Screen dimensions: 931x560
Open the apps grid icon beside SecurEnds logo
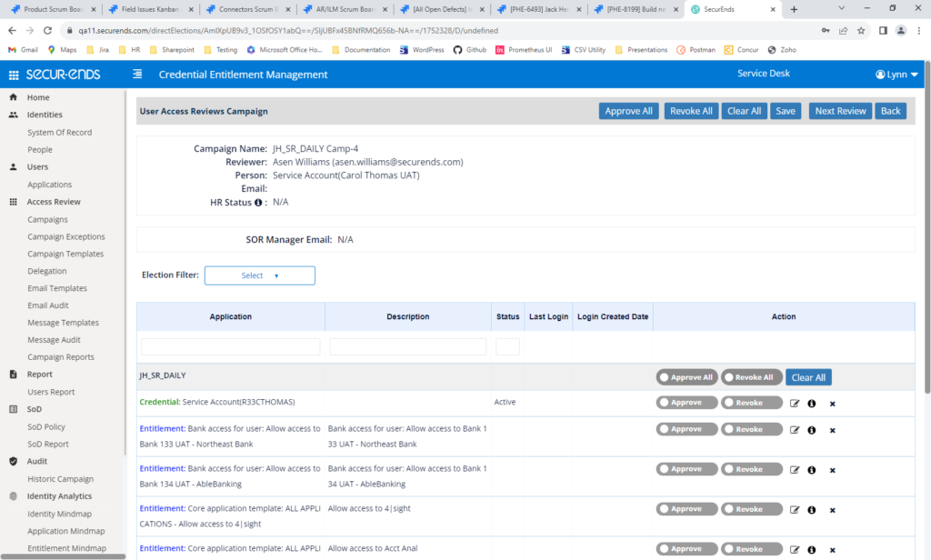click(x=14, y=75)
